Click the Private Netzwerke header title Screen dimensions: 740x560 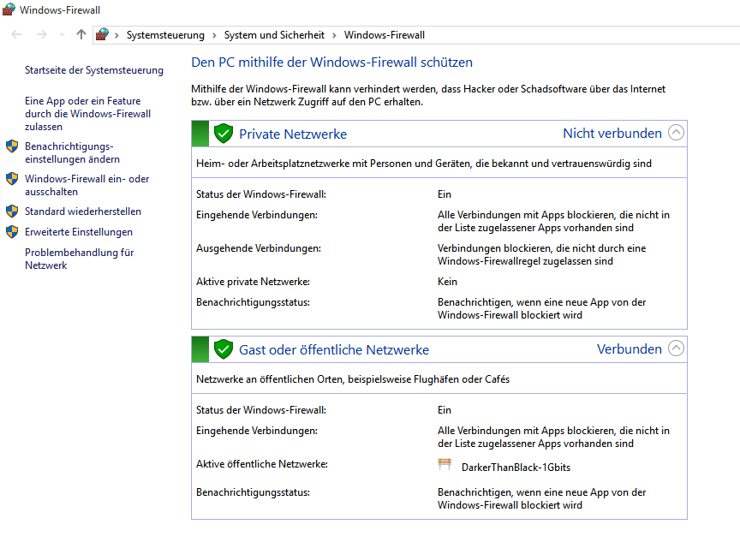click(x=293, y=134)
